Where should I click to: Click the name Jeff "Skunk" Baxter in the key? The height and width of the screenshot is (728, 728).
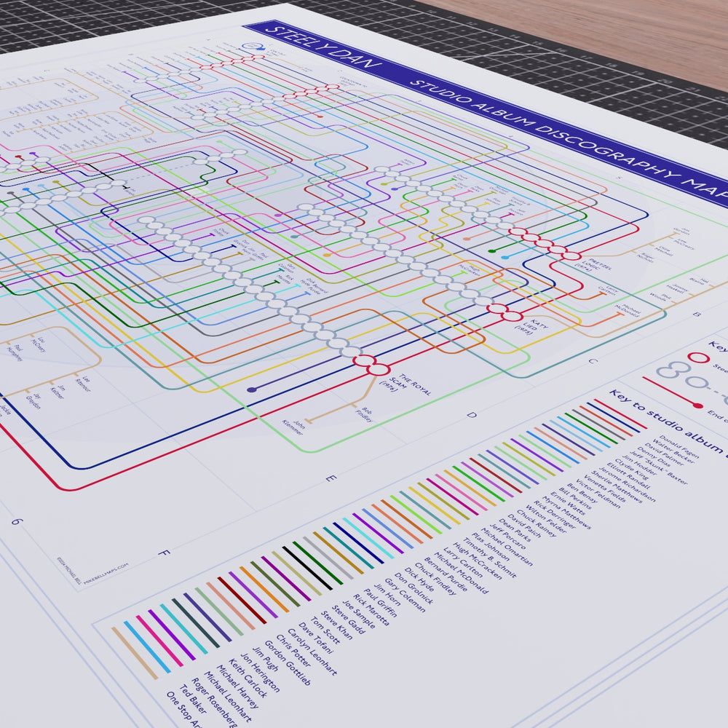(x=658, y=468)
